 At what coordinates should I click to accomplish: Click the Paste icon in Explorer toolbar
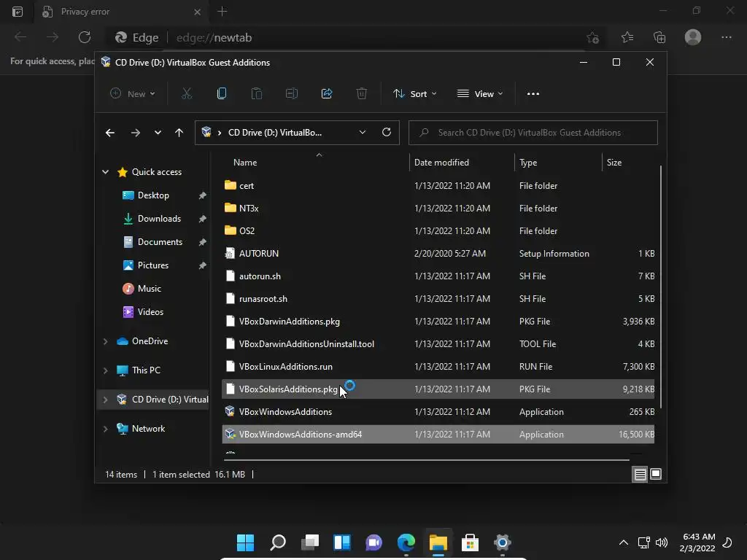point(257,94)
